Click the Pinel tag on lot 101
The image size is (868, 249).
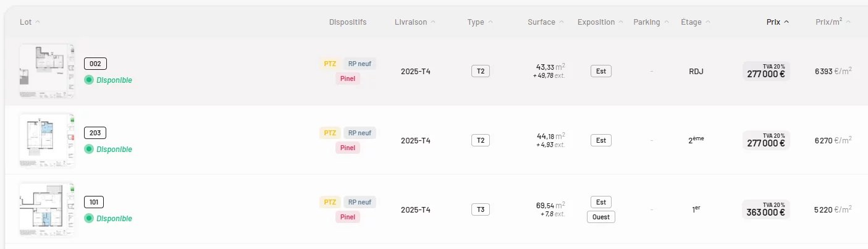348,217
